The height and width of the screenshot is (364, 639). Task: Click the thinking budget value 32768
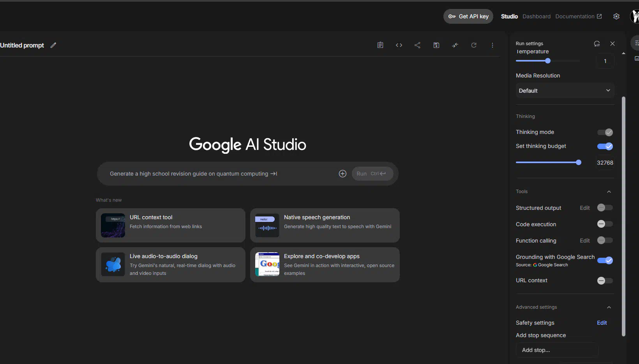(x=605, y=163)
